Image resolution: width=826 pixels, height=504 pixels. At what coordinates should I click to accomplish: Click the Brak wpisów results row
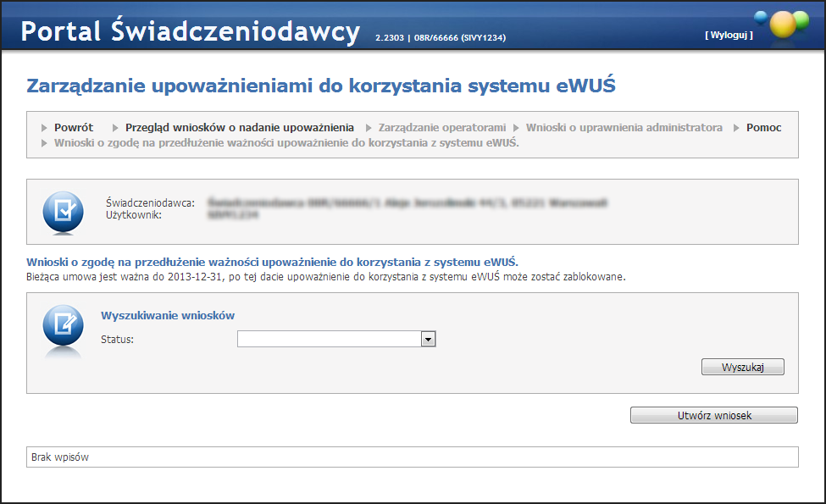413,457
